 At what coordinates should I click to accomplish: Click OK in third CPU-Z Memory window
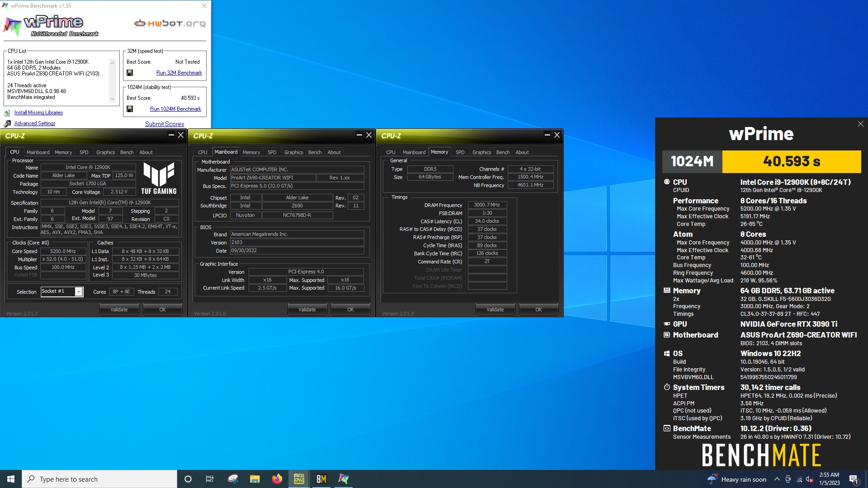coord(539,310)
